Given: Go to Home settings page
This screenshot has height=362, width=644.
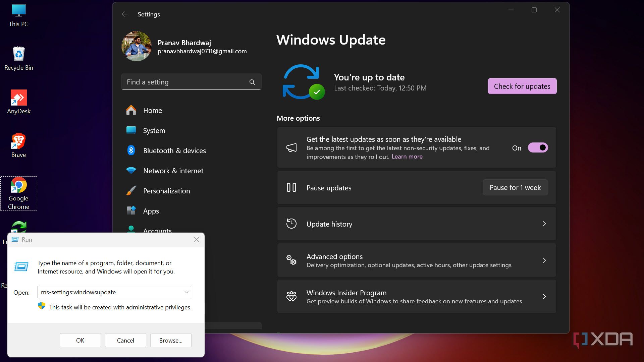Looking at the screenshot, I should (x=191, y=110).
